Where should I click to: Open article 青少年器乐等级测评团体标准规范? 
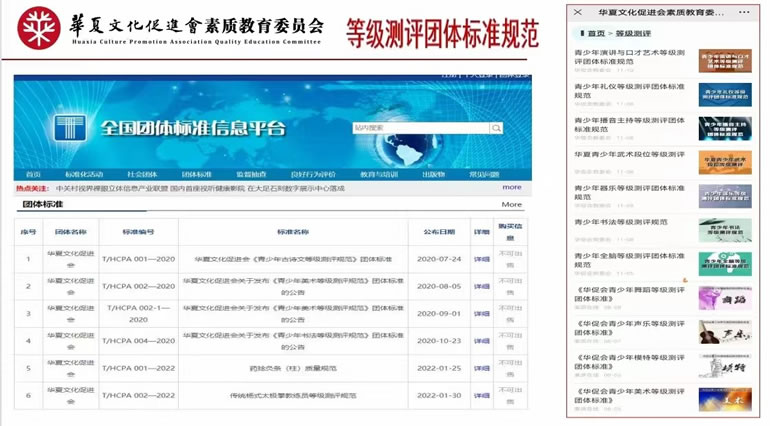point(629,193)
